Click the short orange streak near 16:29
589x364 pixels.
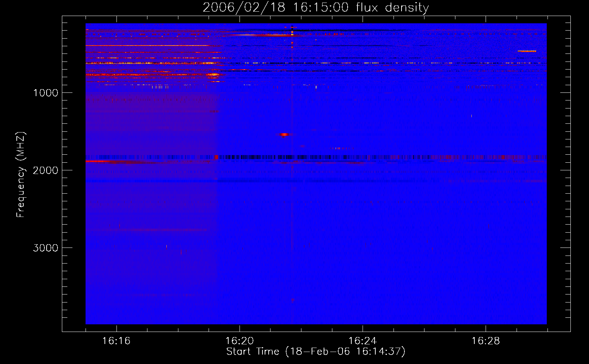click(x=527, y=51)
